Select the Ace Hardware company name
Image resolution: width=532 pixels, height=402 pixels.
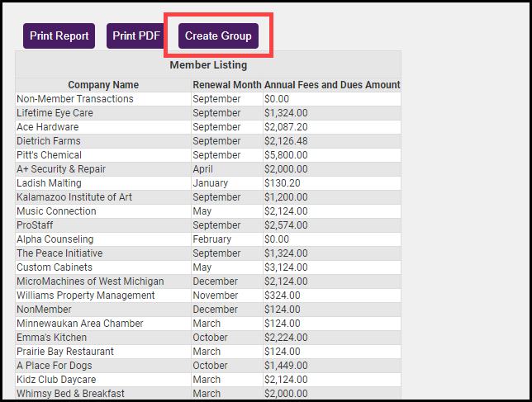[48, 127]
